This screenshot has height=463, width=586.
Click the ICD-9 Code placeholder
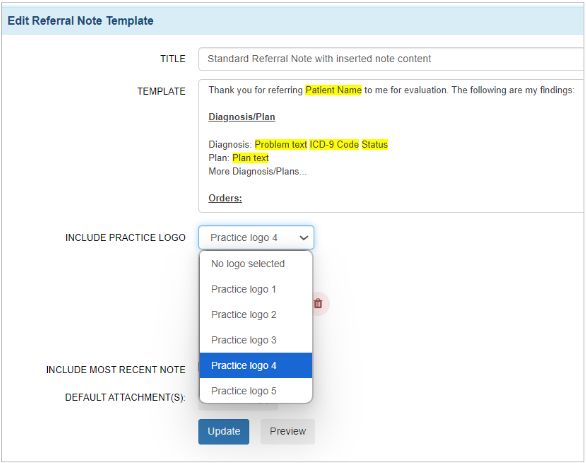click(334, 145)
